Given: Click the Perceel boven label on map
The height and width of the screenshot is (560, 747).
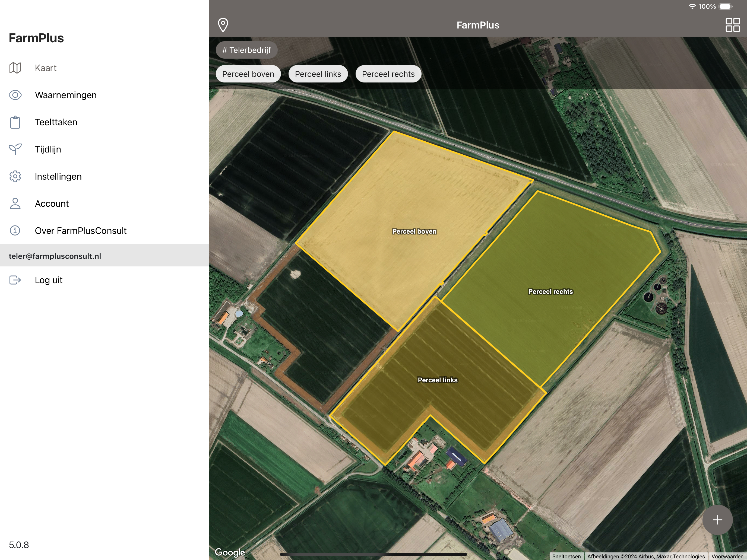Looking at the screenshot, I should point(414,231).
